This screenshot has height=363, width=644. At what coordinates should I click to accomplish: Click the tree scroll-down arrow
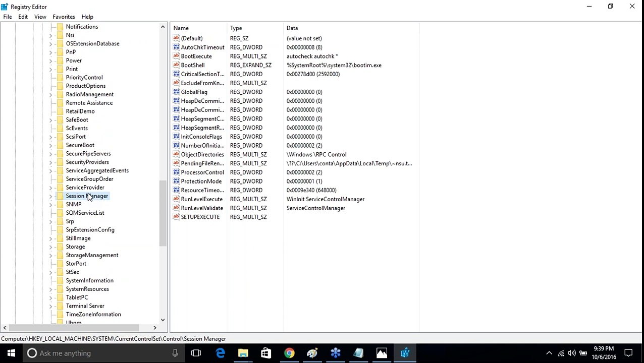[163, 320]
